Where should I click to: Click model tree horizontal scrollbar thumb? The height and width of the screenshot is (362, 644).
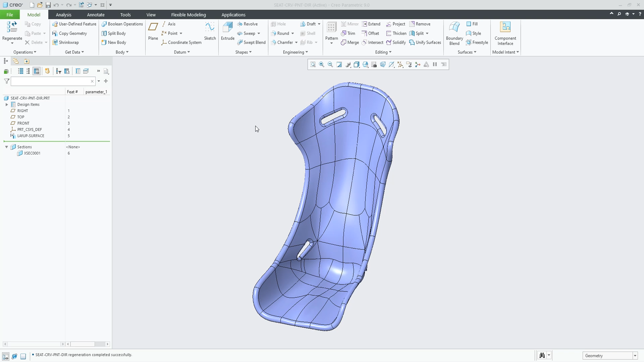(x=83, y=344)
